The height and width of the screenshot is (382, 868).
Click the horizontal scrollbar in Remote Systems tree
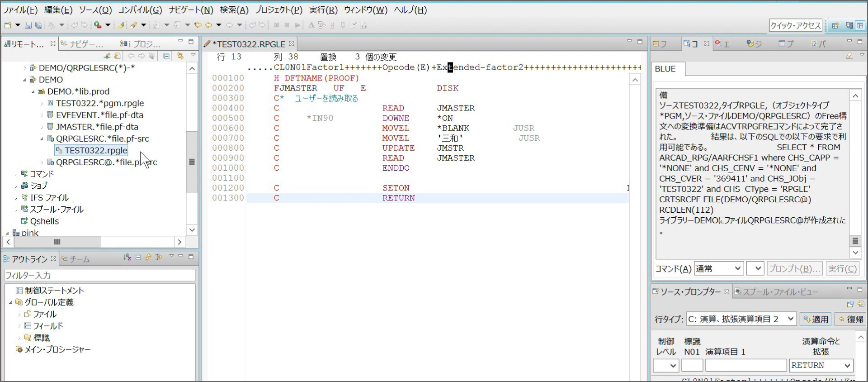pos(57,242)
